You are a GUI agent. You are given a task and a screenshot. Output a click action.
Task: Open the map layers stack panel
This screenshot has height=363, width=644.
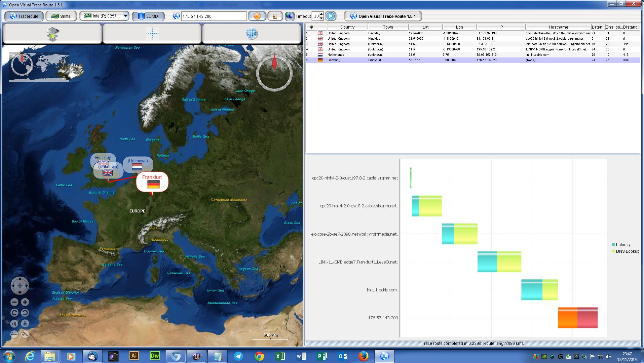point(52,34)
